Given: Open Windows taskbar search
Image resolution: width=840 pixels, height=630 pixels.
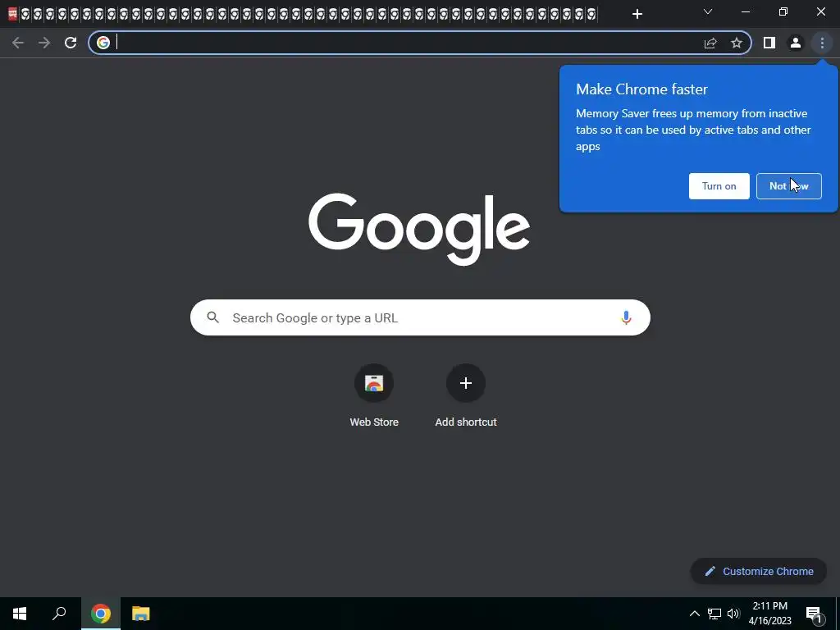Looking at the screenshot, I should (59, 614).
